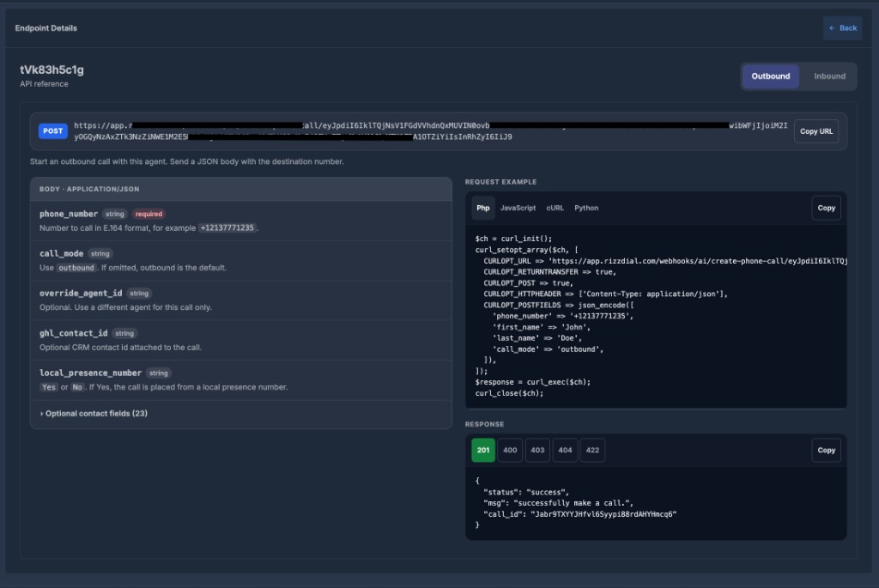Copy the endpoint URL

coord(815,131)
